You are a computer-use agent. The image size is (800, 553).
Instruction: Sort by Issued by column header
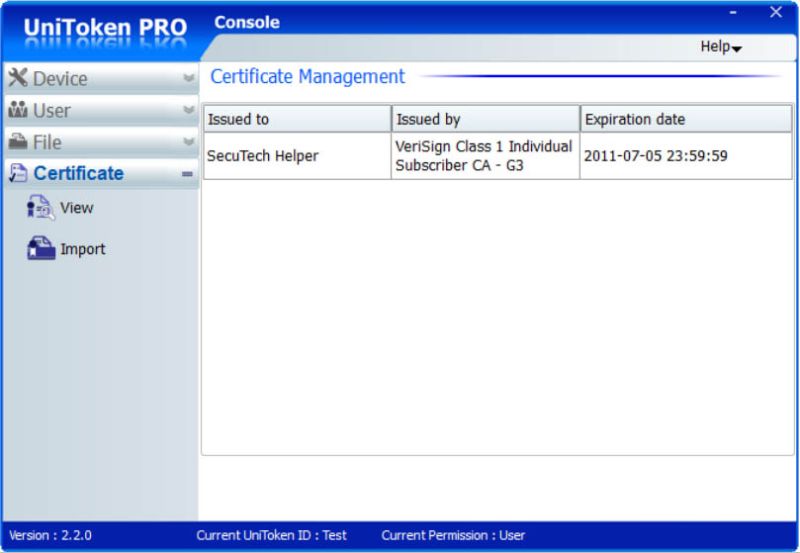coord(486,119)
